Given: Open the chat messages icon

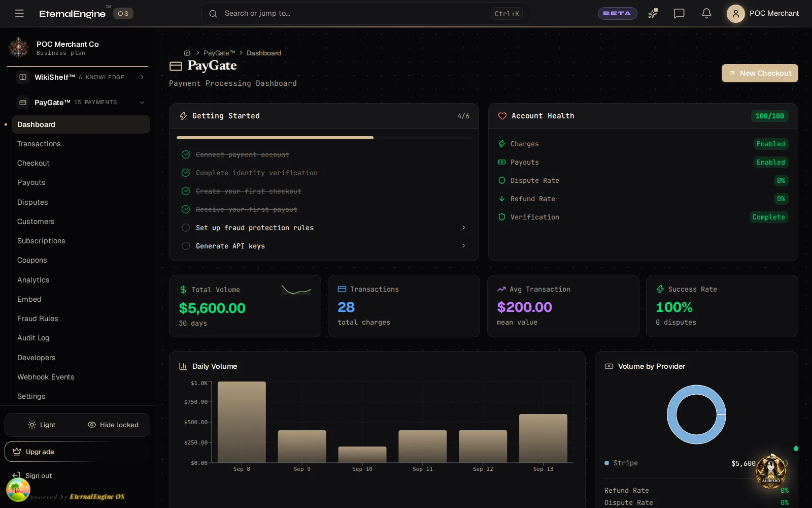Looking at the screenshot, I should coord(679,13).
